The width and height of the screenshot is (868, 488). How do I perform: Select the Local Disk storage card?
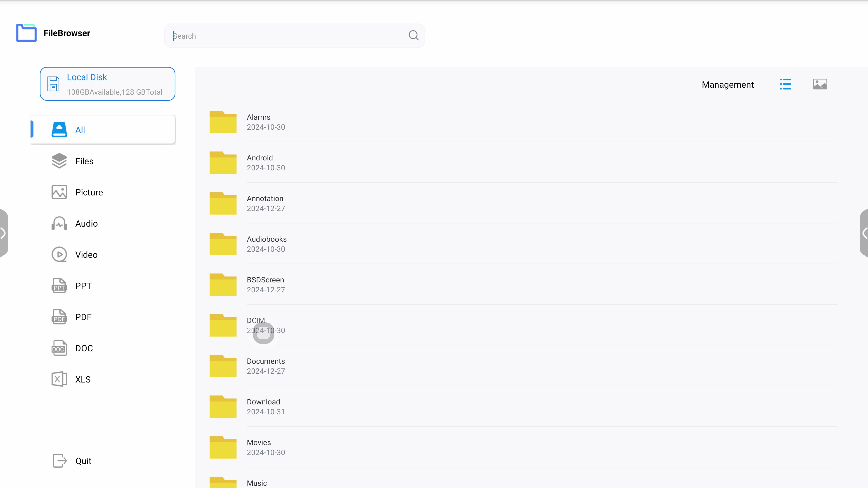click(x=108, y=84)
